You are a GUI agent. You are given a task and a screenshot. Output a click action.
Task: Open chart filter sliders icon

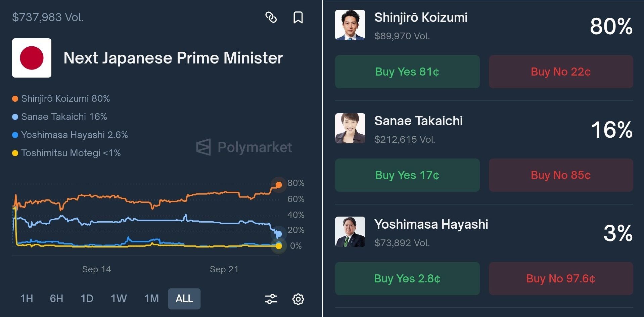[271, 299]
